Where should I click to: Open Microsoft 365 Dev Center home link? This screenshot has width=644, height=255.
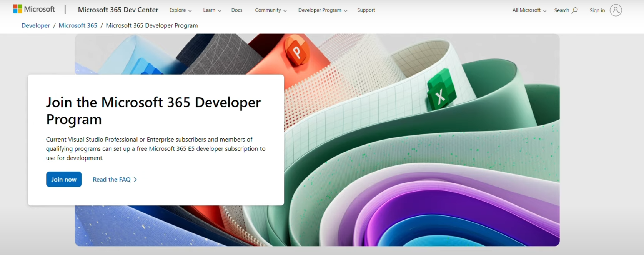[x=118, y=10]
